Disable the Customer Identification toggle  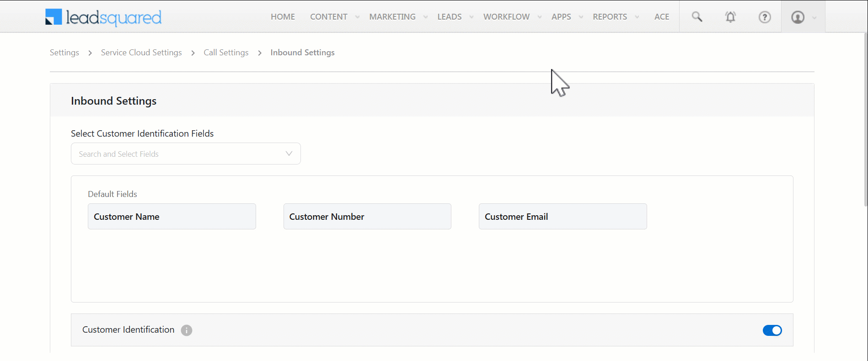[772, 330]
